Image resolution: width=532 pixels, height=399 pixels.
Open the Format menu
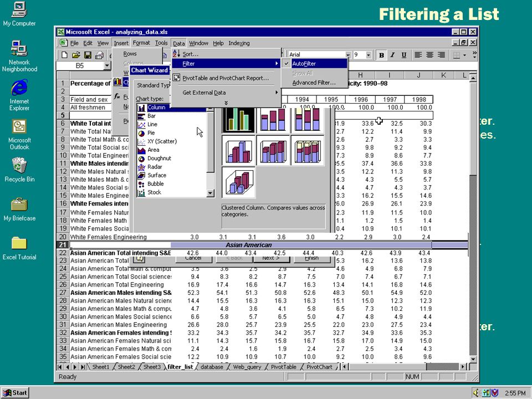click(141, 43)
